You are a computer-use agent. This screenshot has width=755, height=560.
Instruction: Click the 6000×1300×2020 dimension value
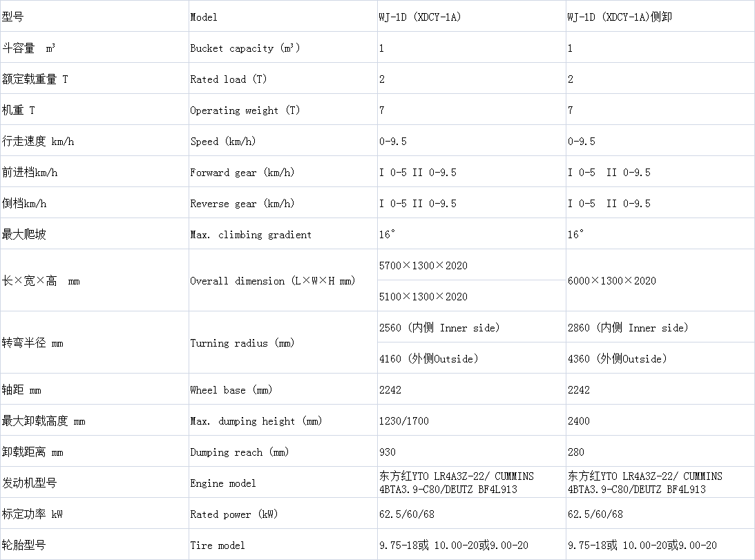tap(611, 281)
